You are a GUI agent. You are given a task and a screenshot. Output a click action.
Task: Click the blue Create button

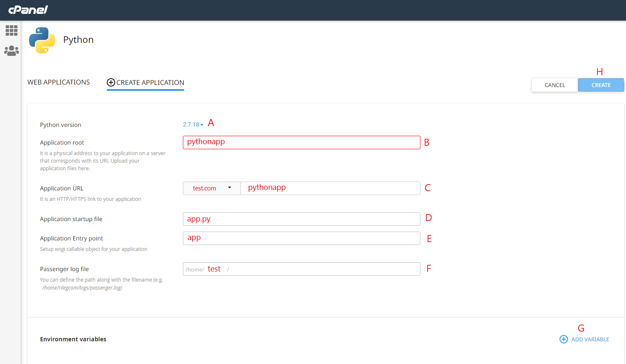[x=601, y=85]
